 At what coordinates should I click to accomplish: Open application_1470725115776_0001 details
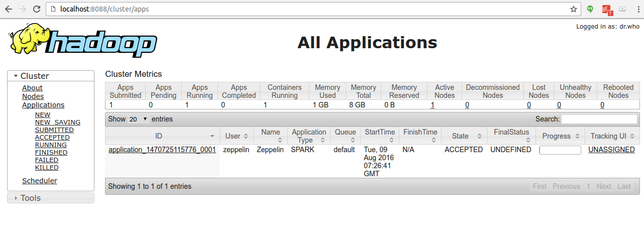(162, 150)
